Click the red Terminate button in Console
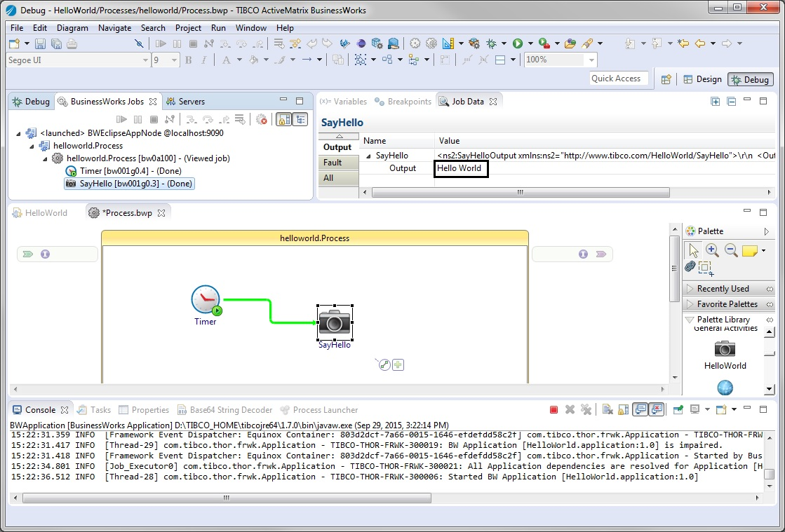This screenshot has height=532, width=785. click(x=553, y=410)
